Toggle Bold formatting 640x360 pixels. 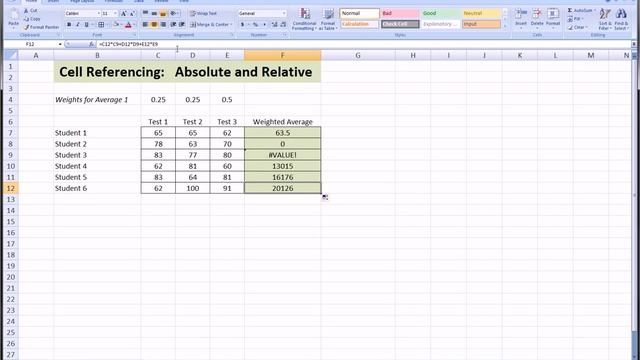coord(69,25)
